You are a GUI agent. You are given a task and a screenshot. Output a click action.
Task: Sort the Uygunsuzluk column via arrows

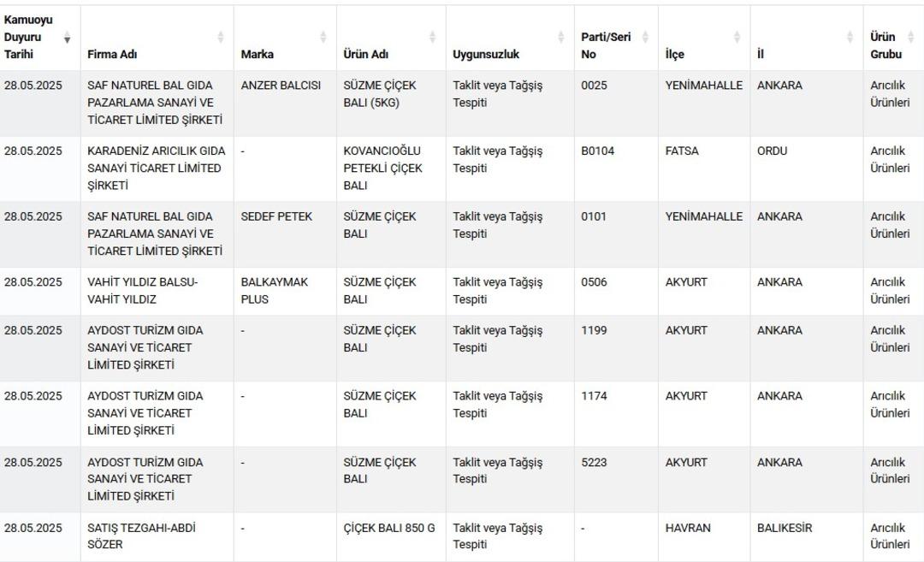[561, 38]
